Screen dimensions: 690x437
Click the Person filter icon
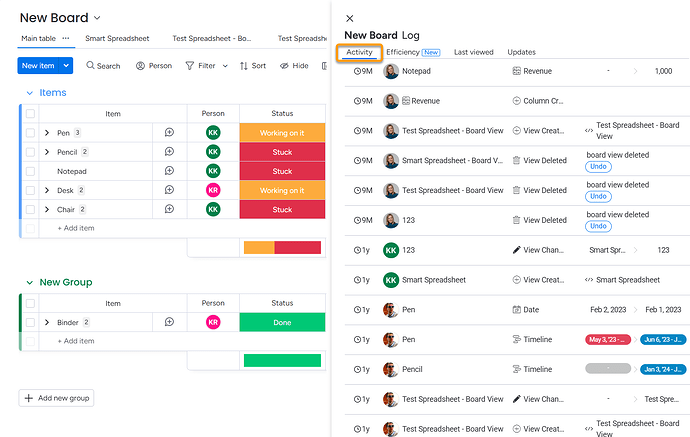click(140, 66)
